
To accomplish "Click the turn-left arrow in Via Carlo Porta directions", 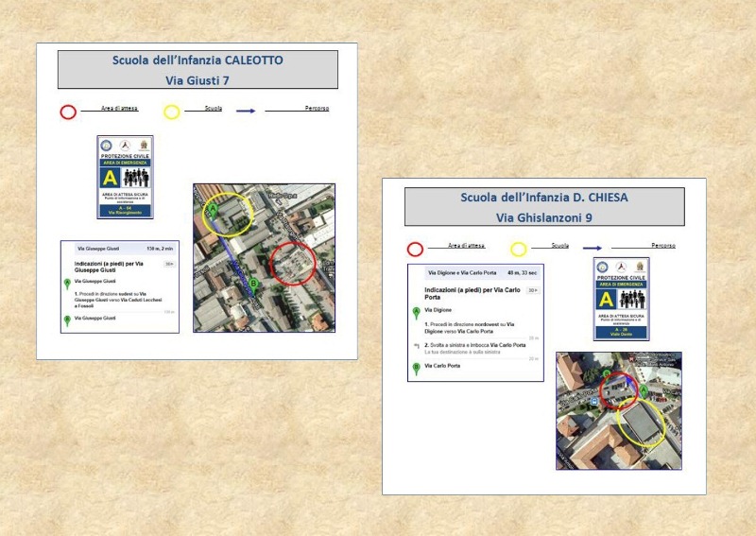I will tap(416, 346).
